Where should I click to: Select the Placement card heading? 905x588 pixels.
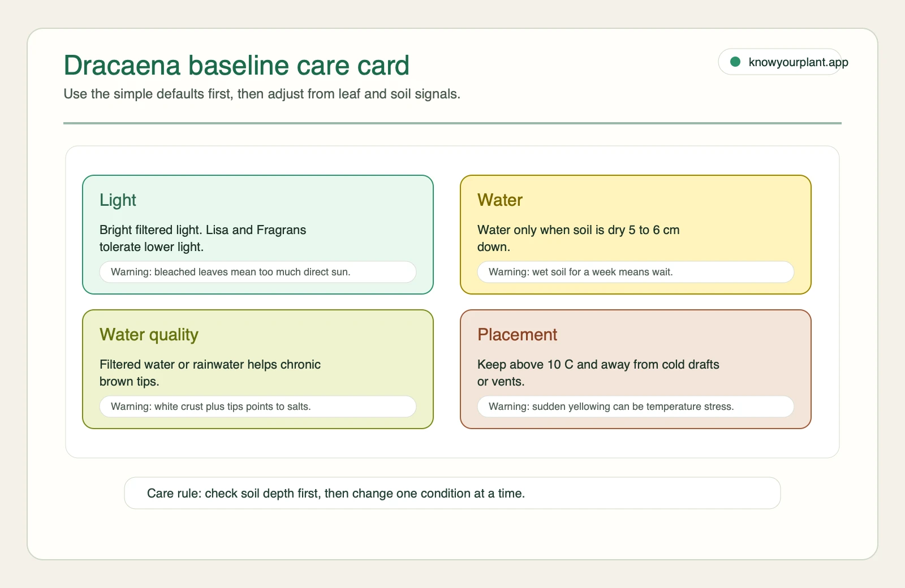pos(518,335)
